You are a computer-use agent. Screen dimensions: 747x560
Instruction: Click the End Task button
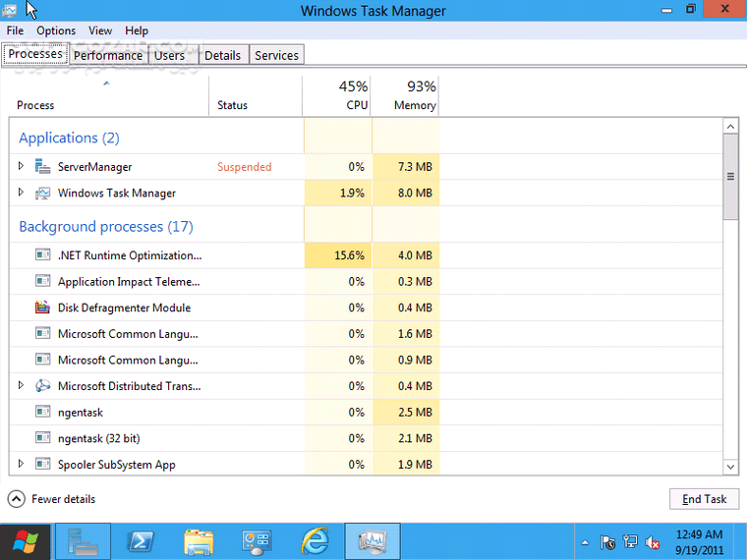[704, 499]
